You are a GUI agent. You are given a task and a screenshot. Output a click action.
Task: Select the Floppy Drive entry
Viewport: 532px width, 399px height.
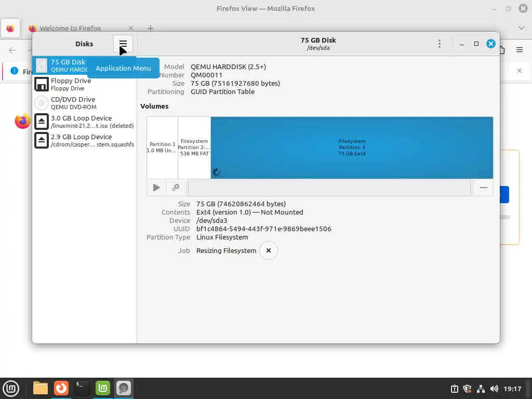coord(84,84)
